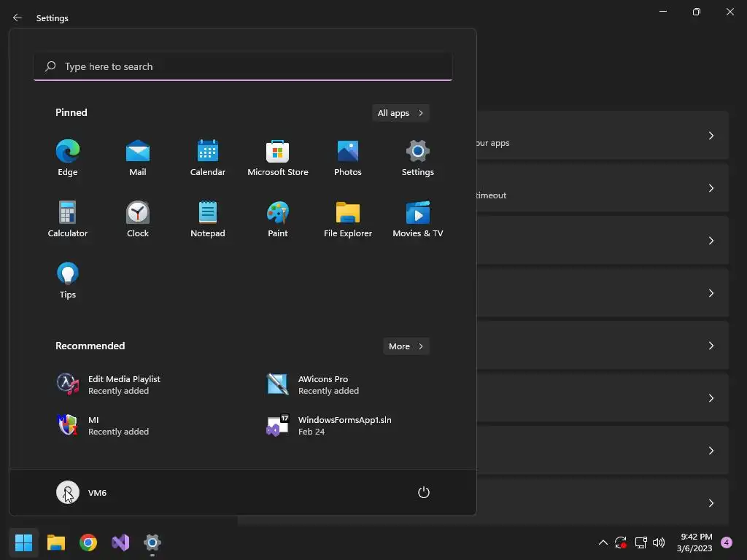Open the Calendar pinned app
The width and height of the screenshot is (747, 560).
coord(208,158)
